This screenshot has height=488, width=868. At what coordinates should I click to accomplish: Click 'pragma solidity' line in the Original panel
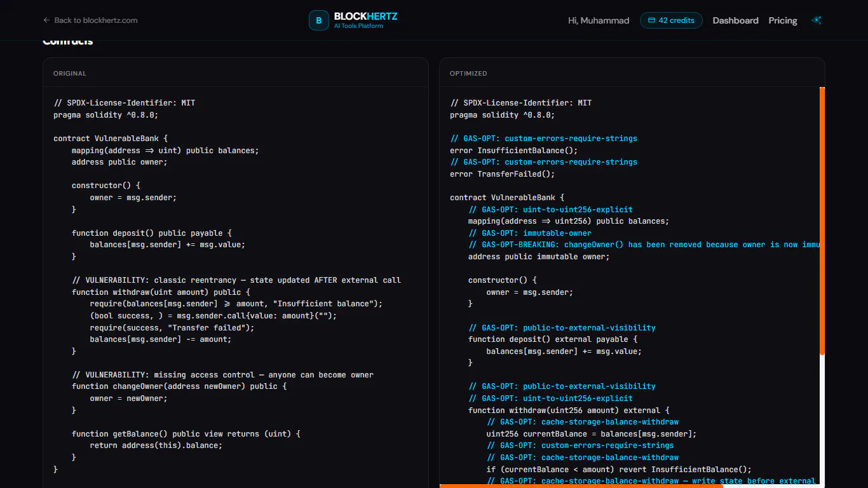tap(105, 115)
